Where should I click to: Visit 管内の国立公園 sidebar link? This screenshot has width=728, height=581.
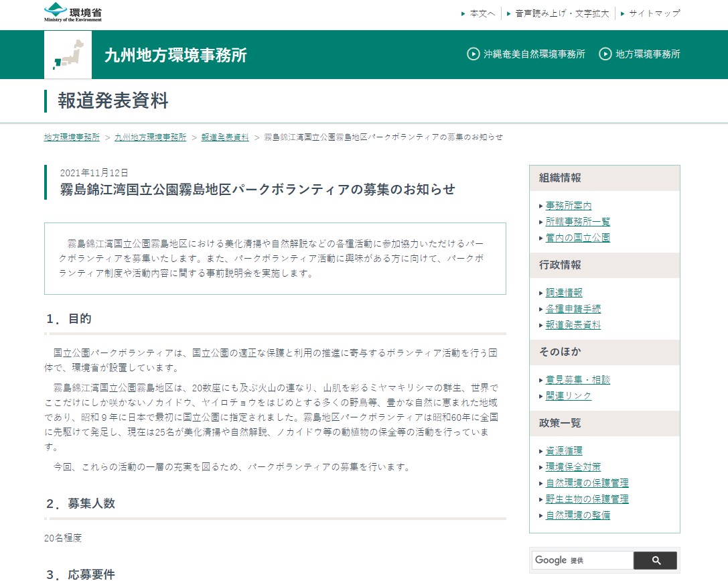(578, 238)
